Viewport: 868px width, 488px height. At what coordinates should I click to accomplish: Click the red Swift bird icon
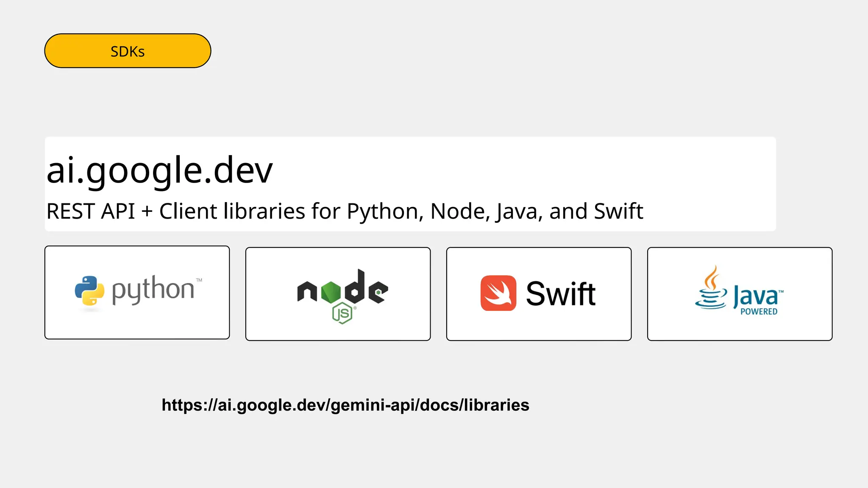498,293
